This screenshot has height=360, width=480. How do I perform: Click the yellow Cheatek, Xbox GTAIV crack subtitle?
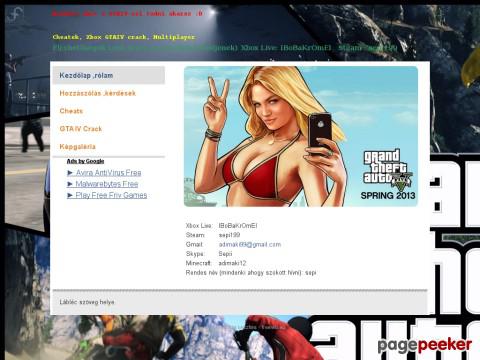point(124,37)
